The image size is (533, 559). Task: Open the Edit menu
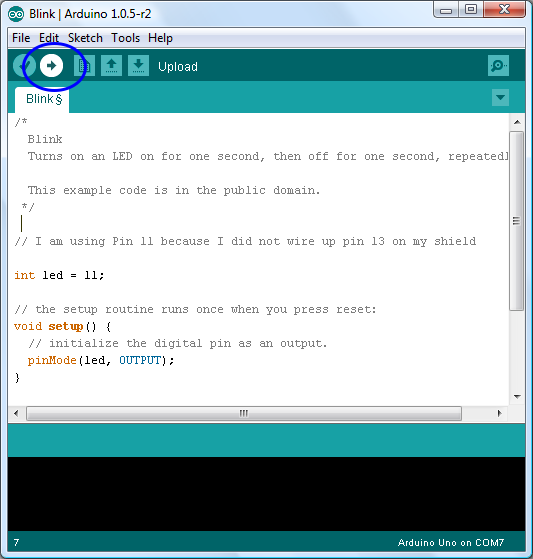(48, 38)
